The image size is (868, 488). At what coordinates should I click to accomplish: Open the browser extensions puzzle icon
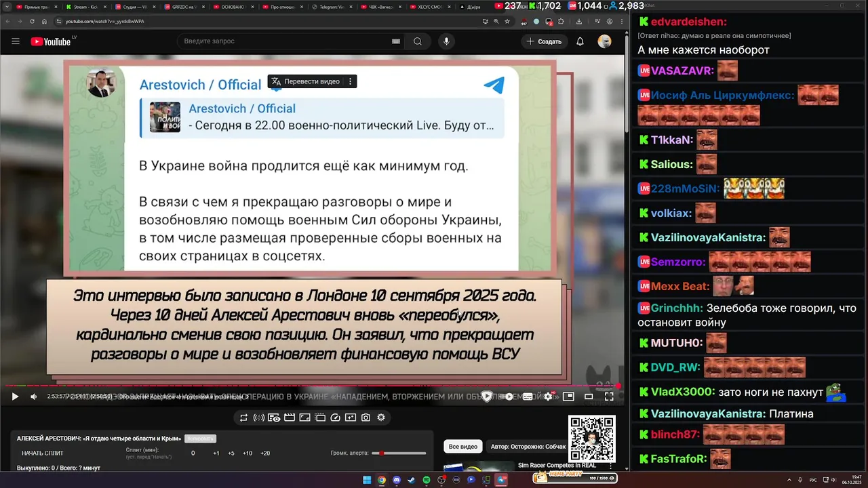pos(561,21)
